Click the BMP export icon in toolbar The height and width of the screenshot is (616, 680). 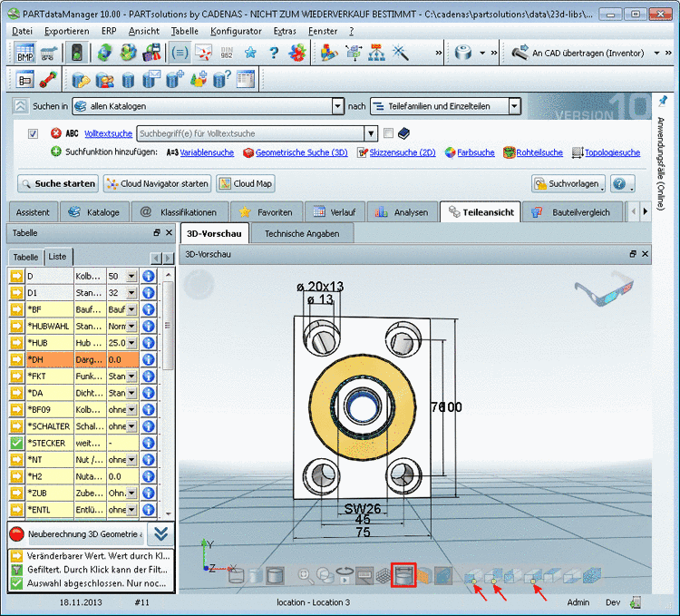tap(25, 53)
